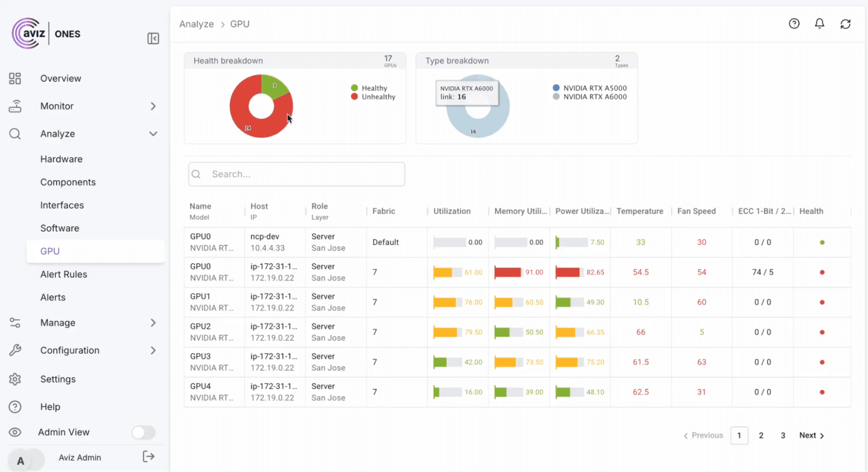Click the Monitor device icon in sidebar

pos(15,106)
